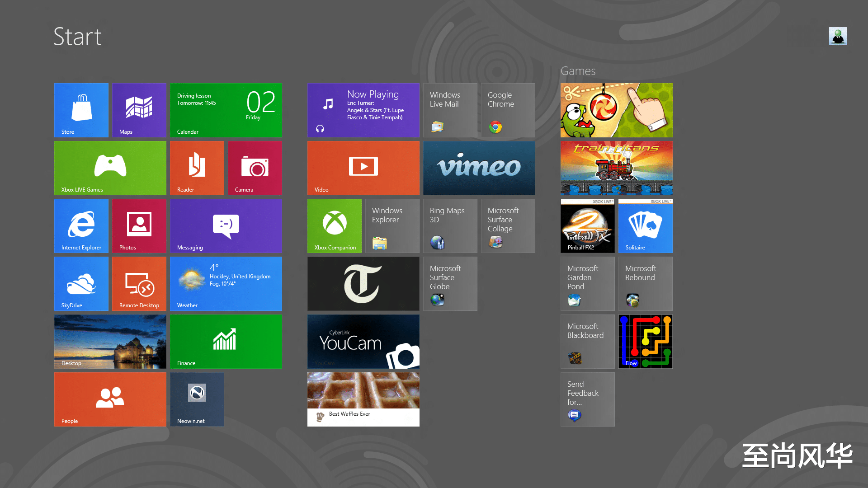Open the Store tile
868x488 pixels.
tap(81, 110)
